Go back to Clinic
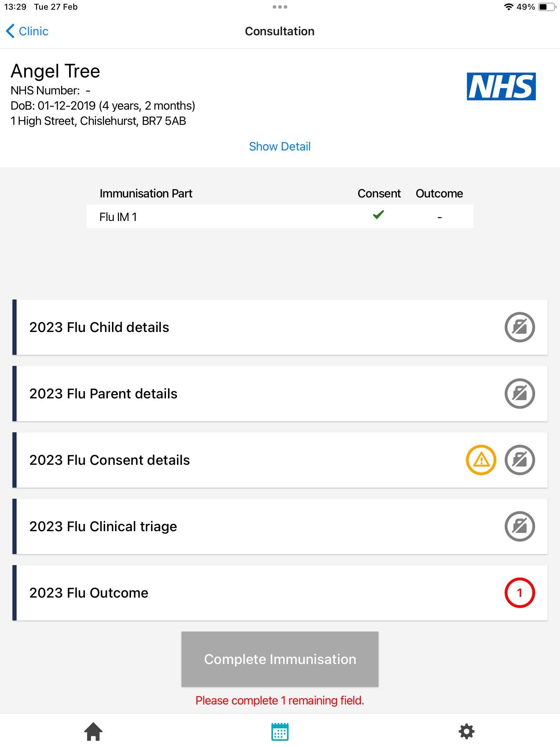 27,31
